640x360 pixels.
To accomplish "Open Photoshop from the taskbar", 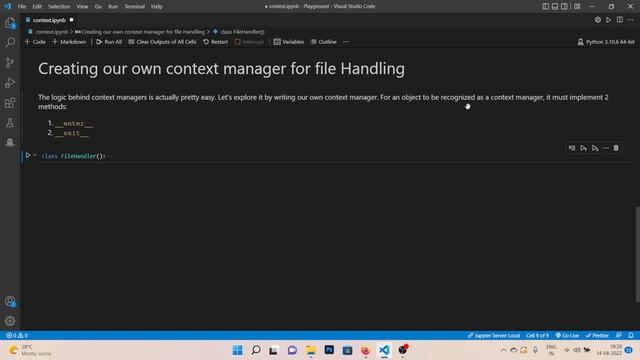I will click(x=329, y=350).
